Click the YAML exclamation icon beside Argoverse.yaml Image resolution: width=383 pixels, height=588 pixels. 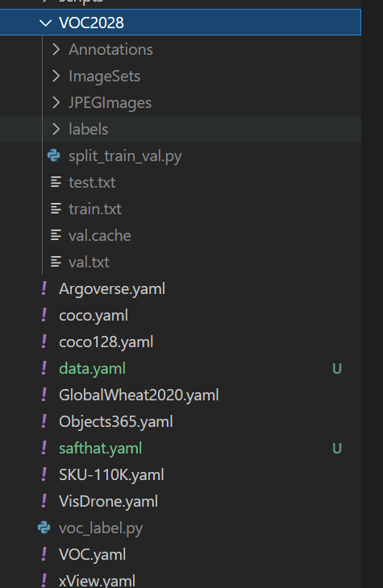[44, 288]
